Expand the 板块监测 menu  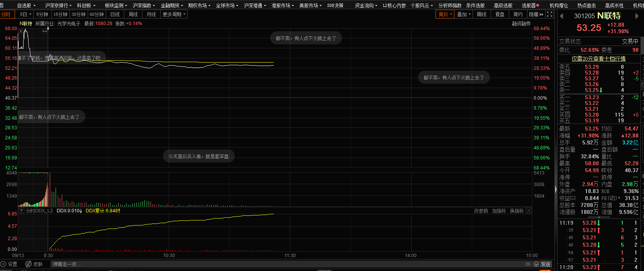click(116, 5)
